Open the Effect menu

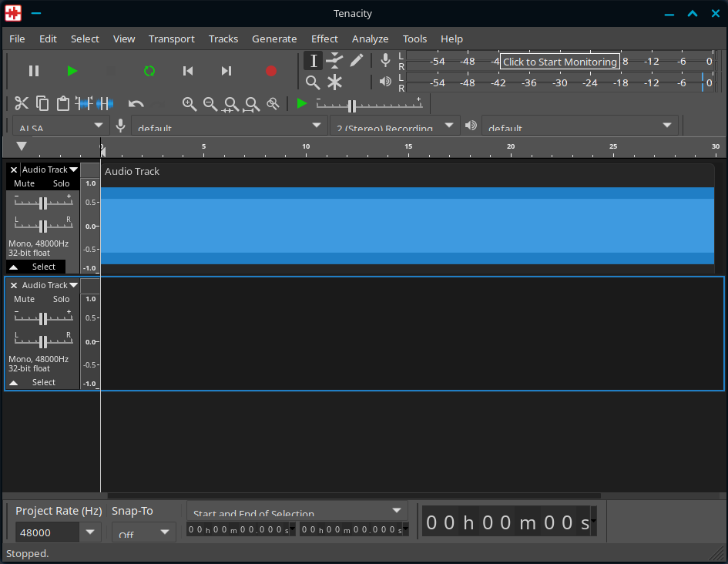pos(324,39)
